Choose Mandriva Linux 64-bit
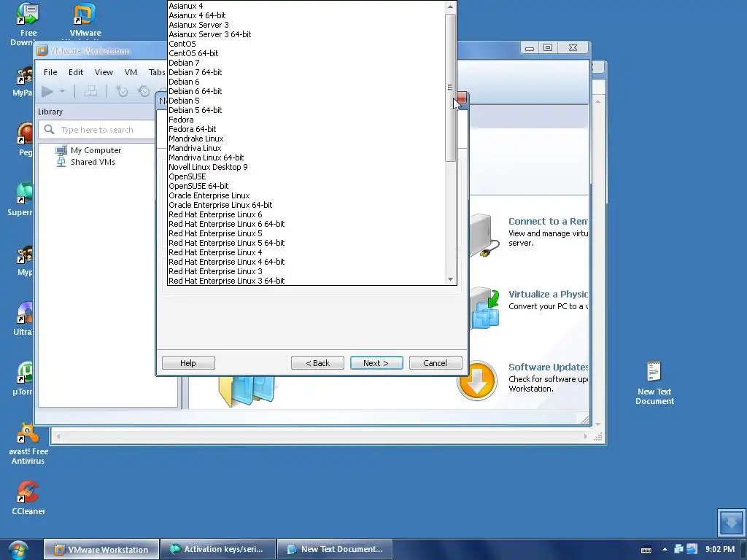 (x=306, y=157)
